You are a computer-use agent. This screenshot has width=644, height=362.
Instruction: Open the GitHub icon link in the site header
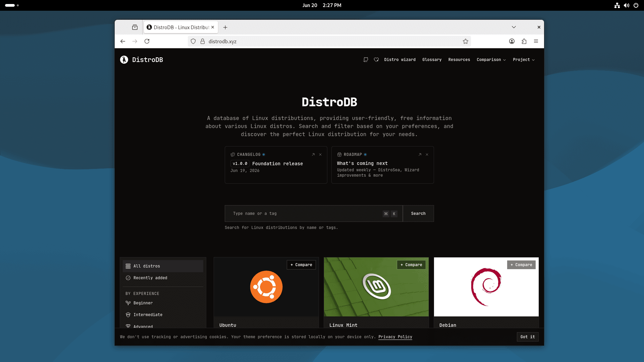366,60
